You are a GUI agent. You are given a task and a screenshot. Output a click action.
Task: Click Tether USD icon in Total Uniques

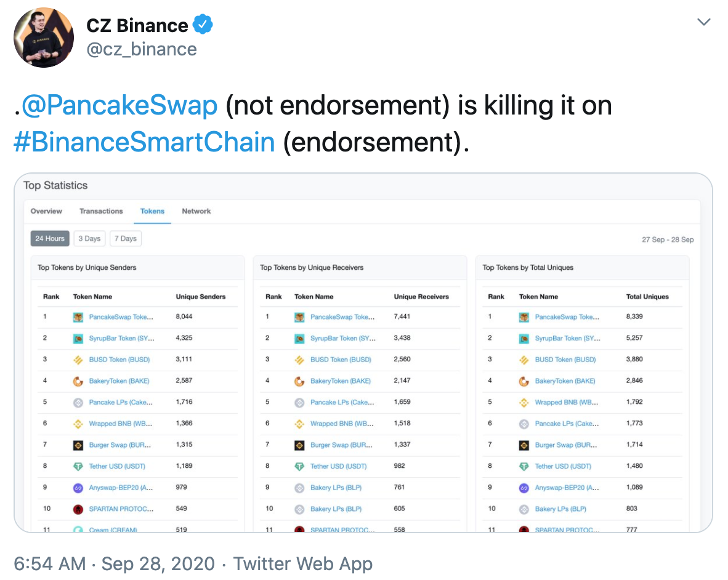click(524, 466)
